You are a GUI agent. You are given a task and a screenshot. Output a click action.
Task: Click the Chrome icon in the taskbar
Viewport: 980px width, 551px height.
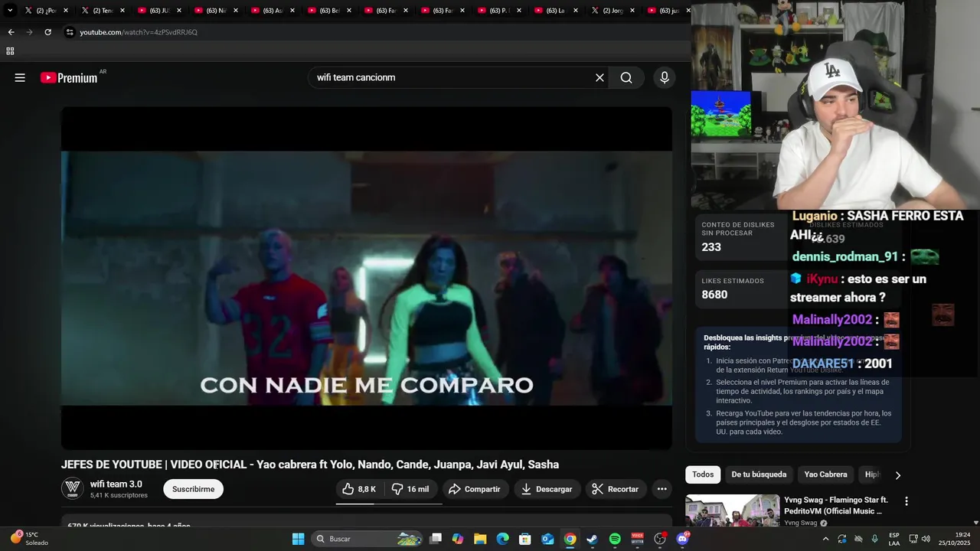570,539
